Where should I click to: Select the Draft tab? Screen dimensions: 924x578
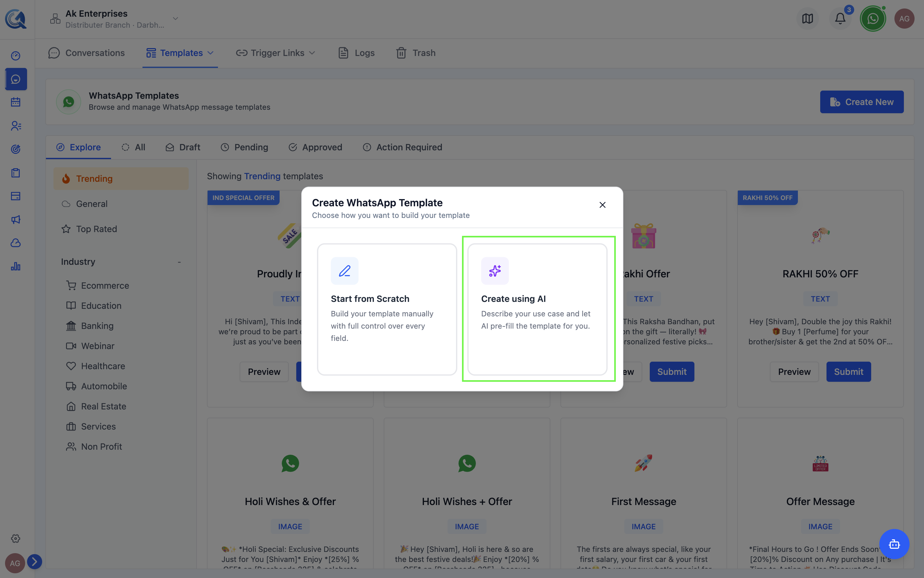click(x=183, y=147)
